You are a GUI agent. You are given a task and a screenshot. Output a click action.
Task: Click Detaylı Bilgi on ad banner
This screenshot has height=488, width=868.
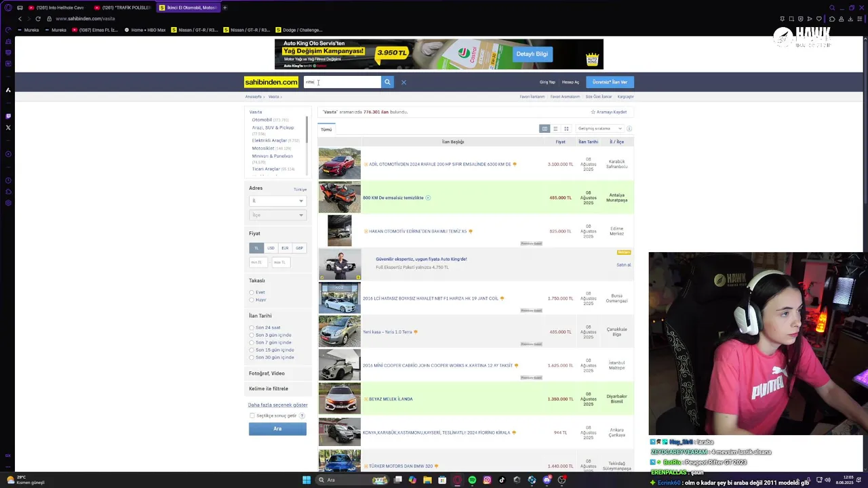(532, 54)
